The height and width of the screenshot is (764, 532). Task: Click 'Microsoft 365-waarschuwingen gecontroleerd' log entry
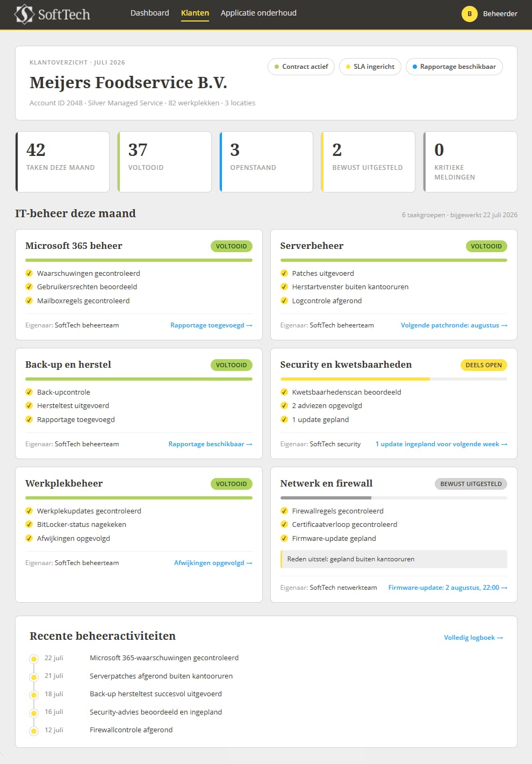pos(164,658)
